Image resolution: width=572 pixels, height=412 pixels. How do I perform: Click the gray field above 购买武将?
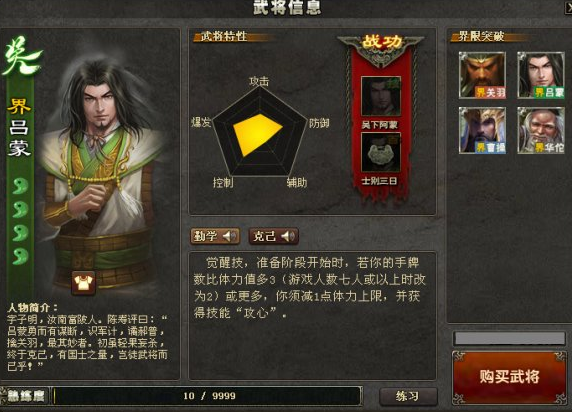pos(509,338)
